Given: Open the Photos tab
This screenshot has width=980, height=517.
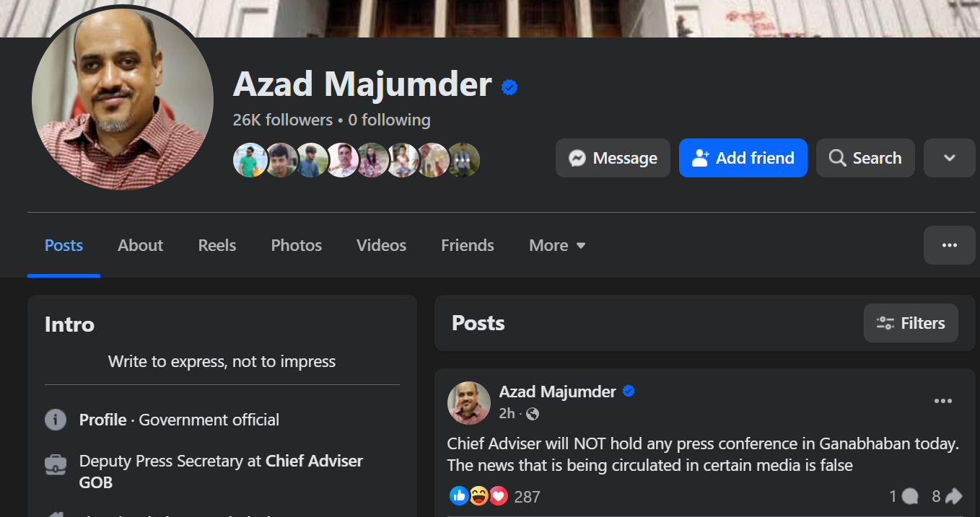Looking at the screenshot, I should point(296,246).
